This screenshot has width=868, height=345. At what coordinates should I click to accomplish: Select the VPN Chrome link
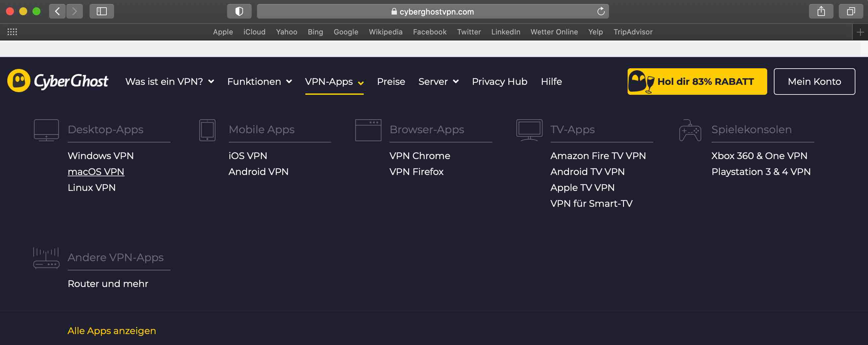419,156
